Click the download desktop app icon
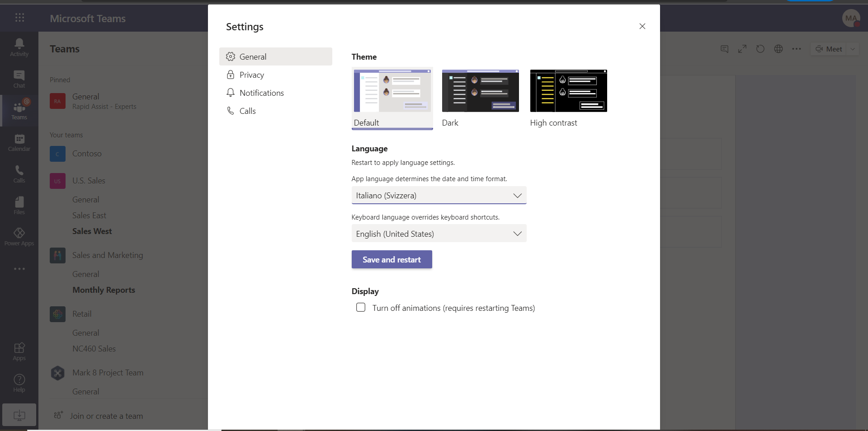 (19, 415)
